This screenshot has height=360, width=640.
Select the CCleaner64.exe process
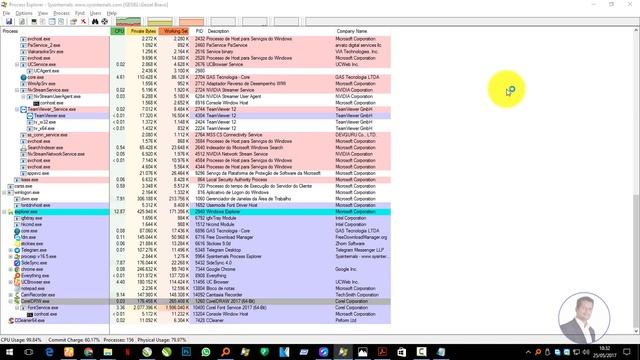[x=29, y=320]
